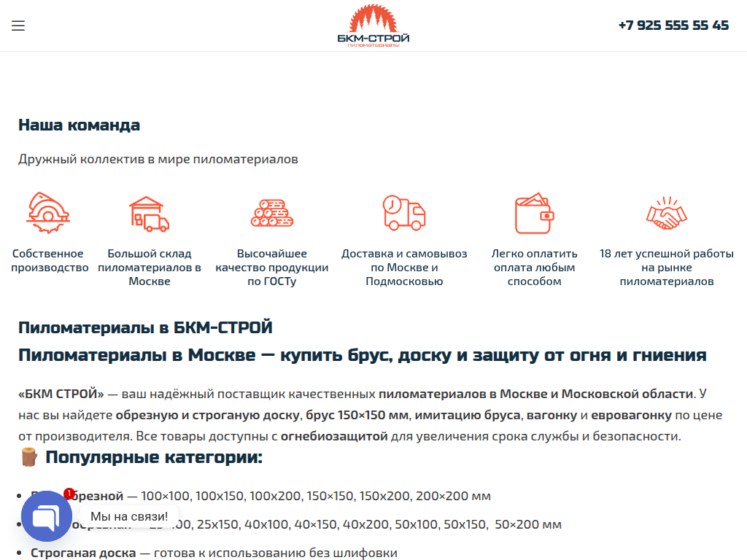Click the delivery truck with clock icon

[404, 213]
